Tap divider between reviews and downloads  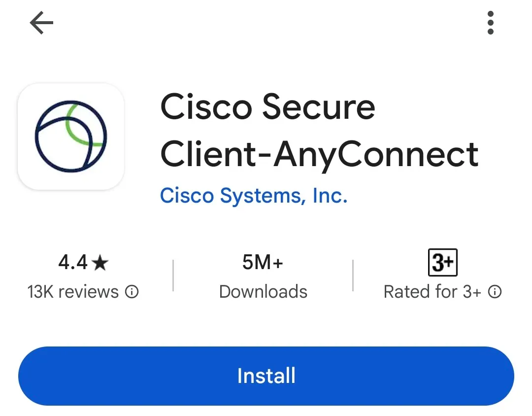(173, 276)
